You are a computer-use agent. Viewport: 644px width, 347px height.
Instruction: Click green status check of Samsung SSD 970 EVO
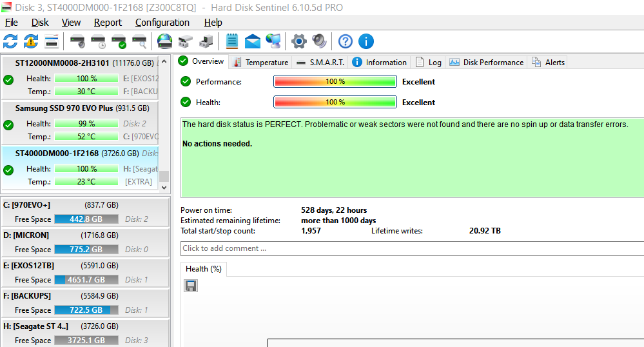[8, 125]
